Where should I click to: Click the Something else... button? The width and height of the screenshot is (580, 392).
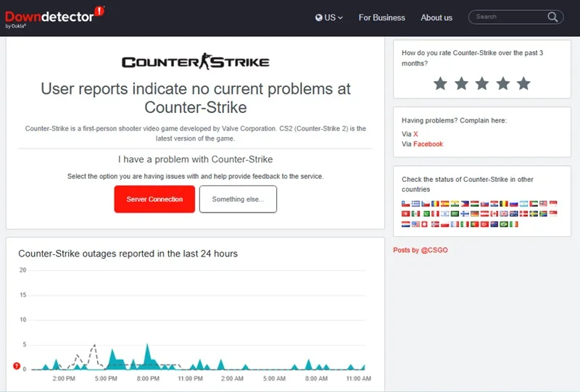coord(239,199)
